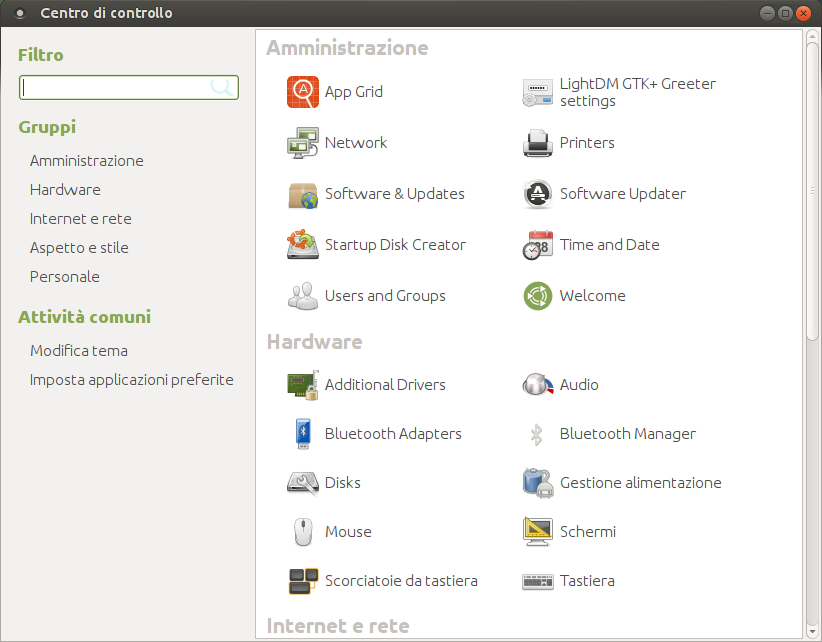Image resolution: width=822 pixels, height=642 pixels.
Task: Jump to the Hardware group in sidebar
Action: 65,190
